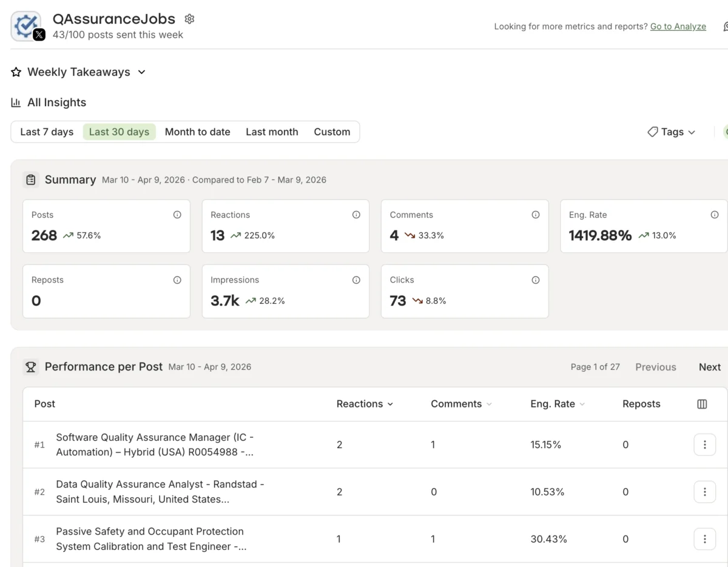The width and height of the screenshot is (728, 567).
Task: Open the Passive Safety and Occupant Protection post
Action: [x=151, y=539]
